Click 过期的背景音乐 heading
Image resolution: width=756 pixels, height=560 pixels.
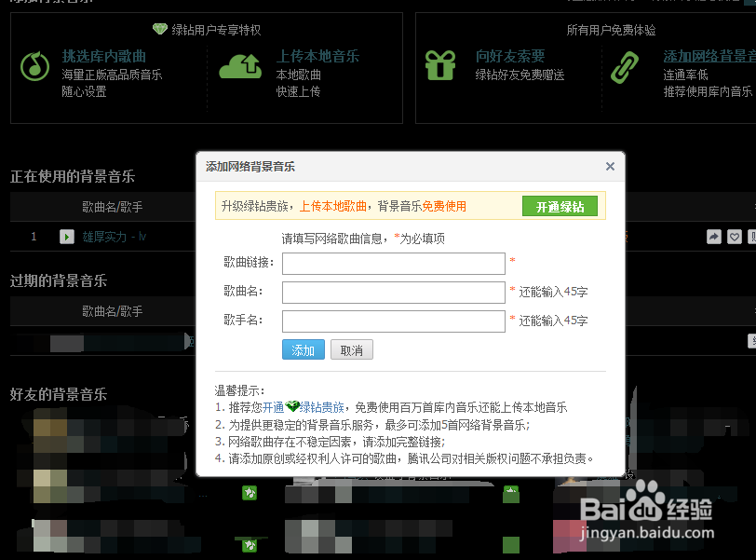(x=59, y=280)
